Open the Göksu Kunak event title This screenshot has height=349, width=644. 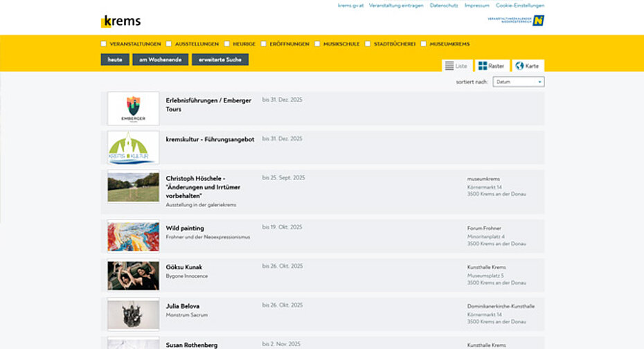pos(184,267)
